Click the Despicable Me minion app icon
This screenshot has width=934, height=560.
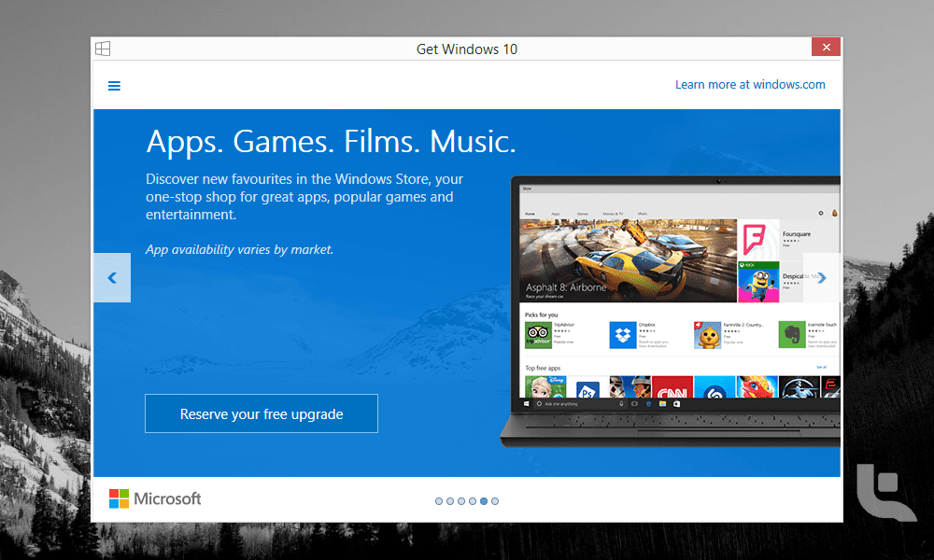click(758, 283)
